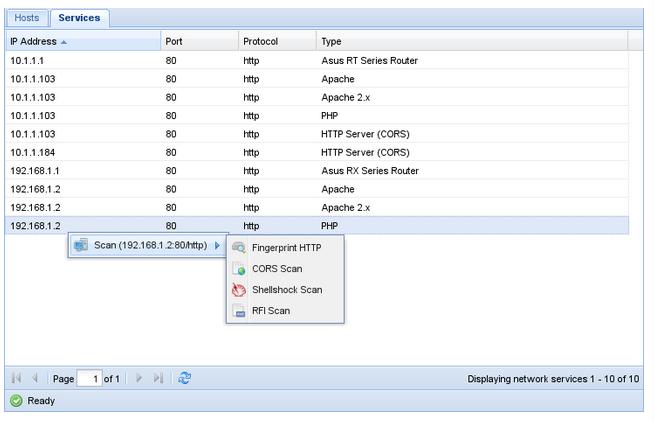Go to the previous page

[x=35, y=378]
